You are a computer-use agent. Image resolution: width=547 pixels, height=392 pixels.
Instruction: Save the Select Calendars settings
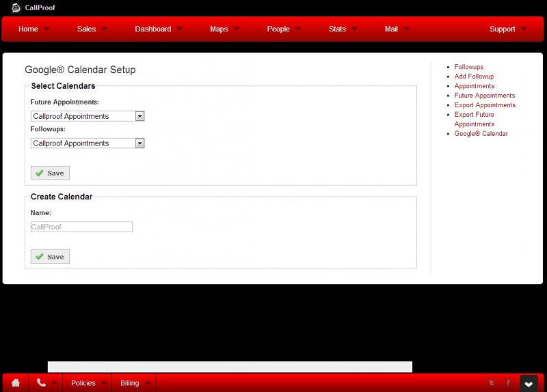(x=50, y=173)
